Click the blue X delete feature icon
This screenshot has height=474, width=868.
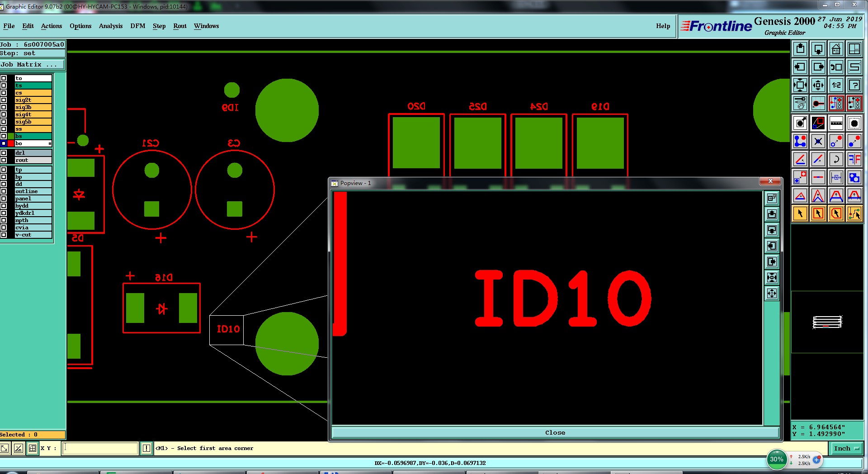click(x=818, y=141)
